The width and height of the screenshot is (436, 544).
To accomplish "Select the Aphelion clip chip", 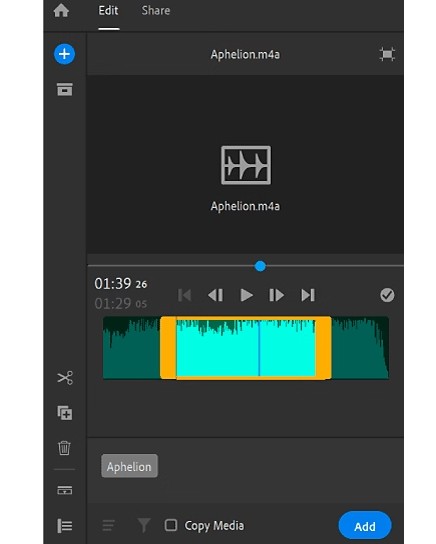I will [x=129, y=466].
